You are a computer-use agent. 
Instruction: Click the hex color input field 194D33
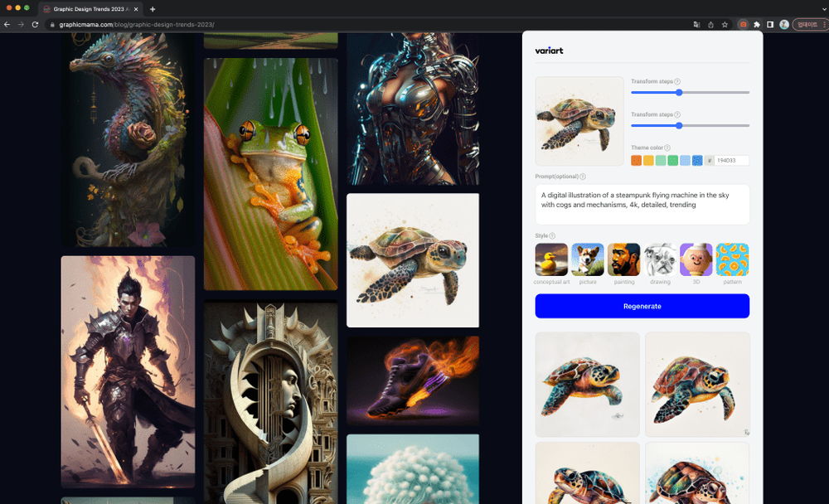coord(732,160)
